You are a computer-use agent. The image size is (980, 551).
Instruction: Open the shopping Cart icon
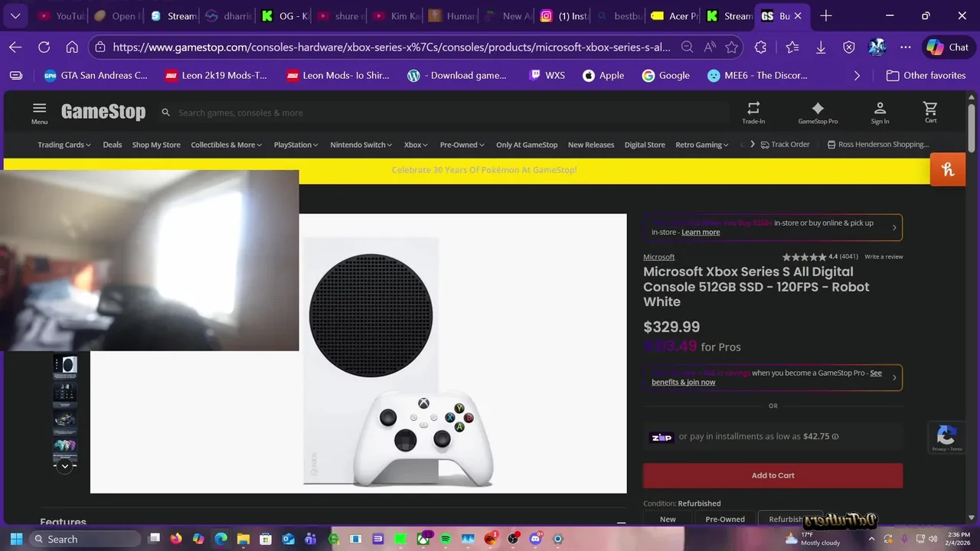pyautogui.click(x=930, y=112)
